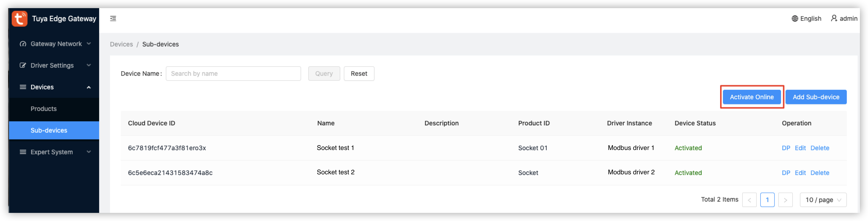Click the Devices breadcrumb link
This screenshot has height=221, width=868.
pos(121,44)
